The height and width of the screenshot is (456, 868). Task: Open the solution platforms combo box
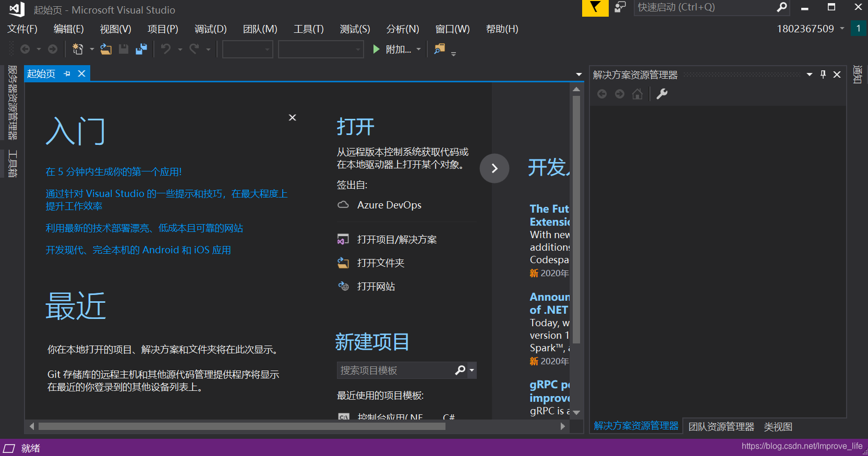click(321, 50)
